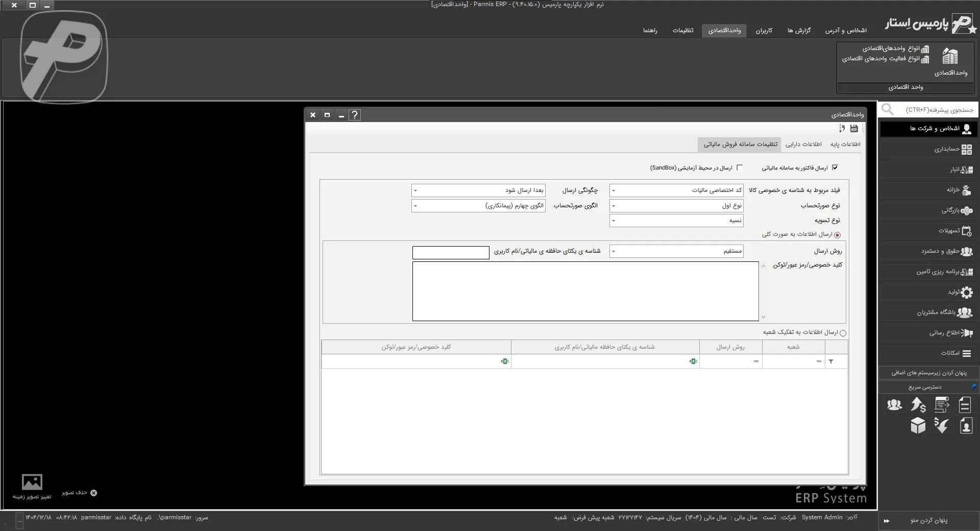The image size is (980, 531).
Task: Switch to the تنظیمات سامانه فروش مالیاتی tab
Action: pos(741,144)
